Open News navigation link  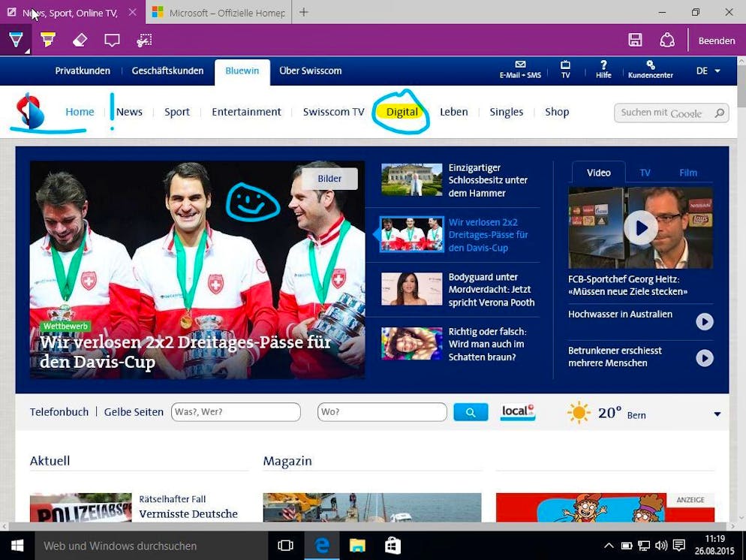point(129,112)
